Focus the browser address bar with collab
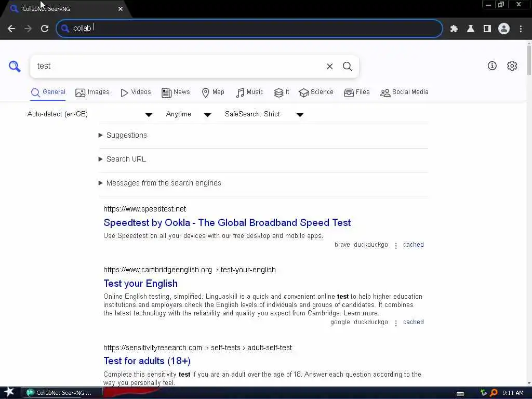 click(x=249, y=29)
